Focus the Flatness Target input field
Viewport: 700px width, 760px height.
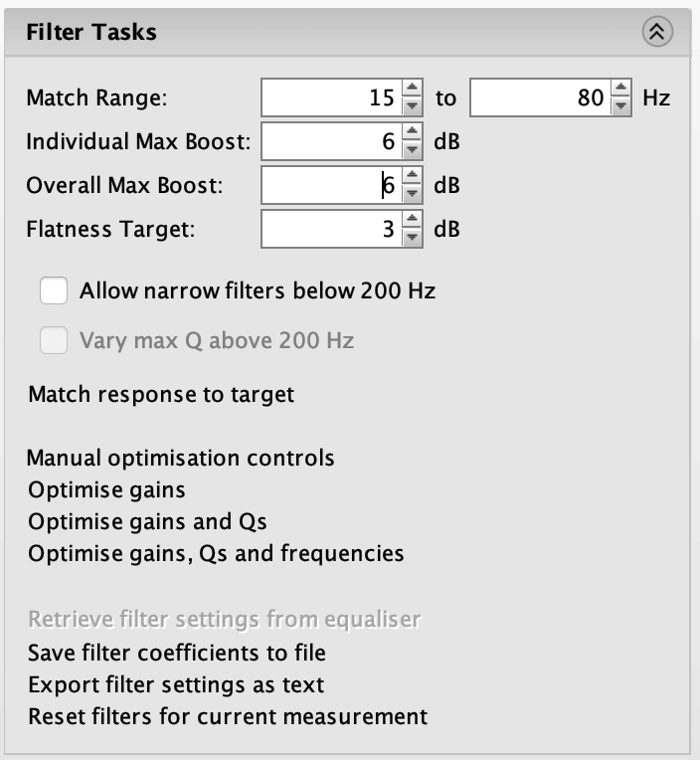tap(332, 229)
